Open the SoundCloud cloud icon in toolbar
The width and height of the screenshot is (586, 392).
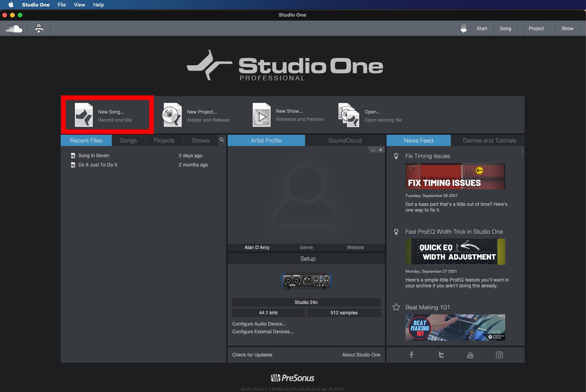[x=14, y=28]
